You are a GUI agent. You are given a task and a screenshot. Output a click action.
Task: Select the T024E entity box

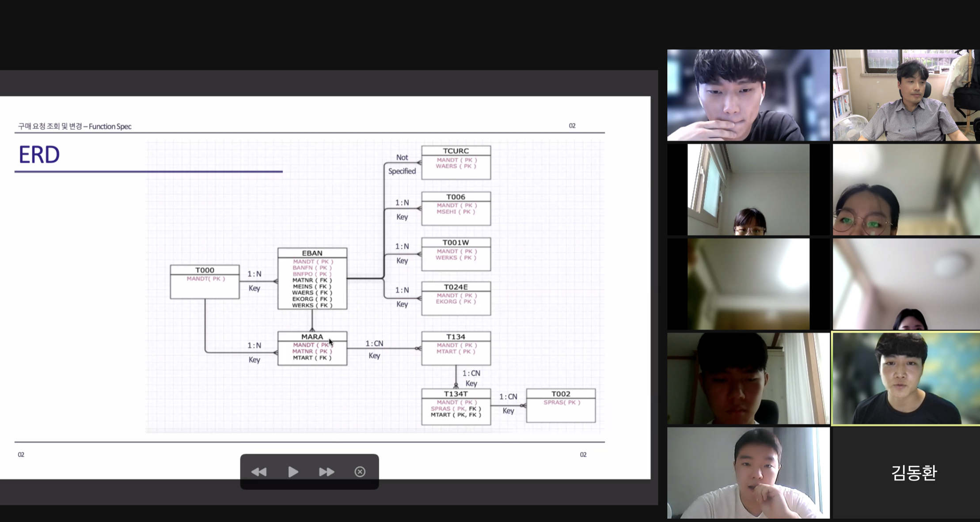coord(456,298)
